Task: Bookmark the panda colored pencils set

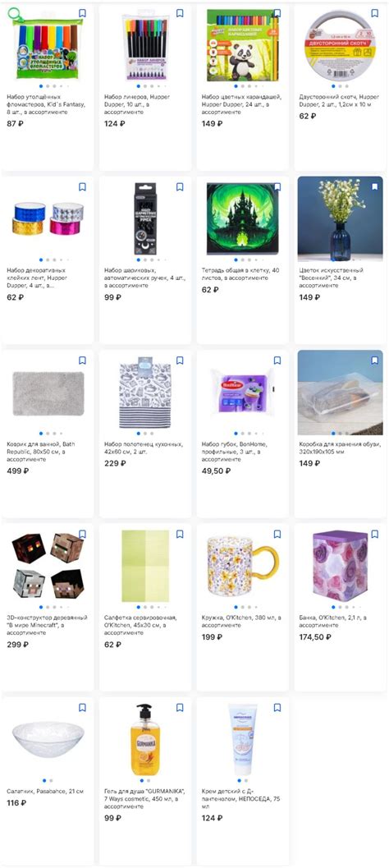Action: coord(277,13)
